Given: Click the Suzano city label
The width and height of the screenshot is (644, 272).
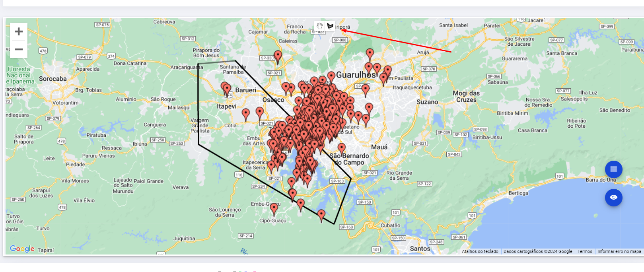Looking at the screenshot, I should click(x=427, y=102).
